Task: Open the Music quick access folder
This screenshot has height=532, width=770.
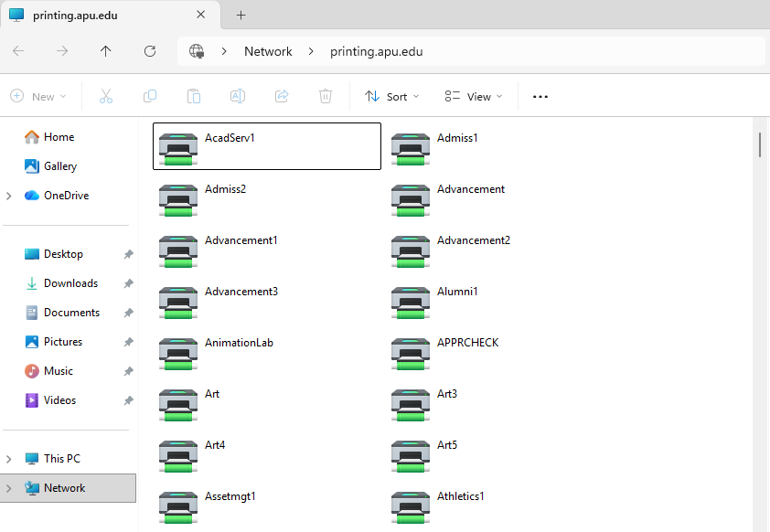Action: pos(48,371)
